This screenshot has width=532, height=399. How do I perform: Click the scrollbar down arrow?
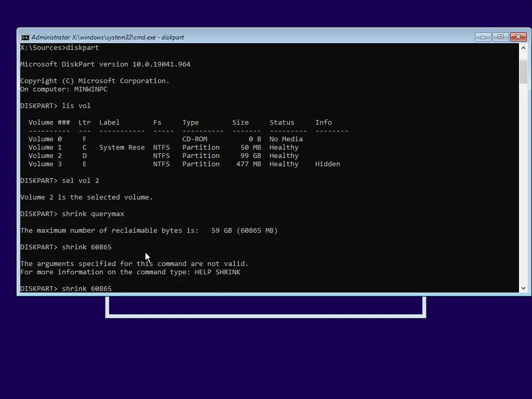[x=523, y=288]
